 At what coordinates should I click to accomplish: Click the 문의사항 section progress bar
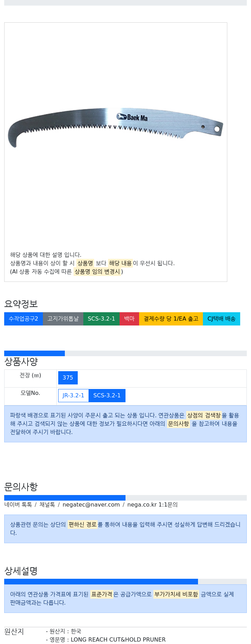(125, 498)
